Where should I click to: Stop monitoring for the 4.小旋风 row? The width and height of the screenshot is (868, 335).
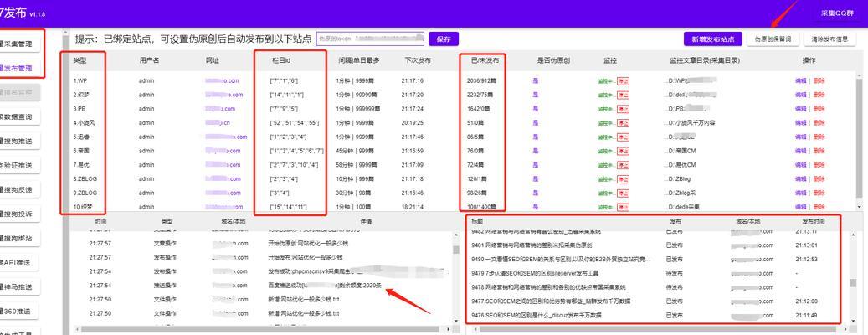623,122
